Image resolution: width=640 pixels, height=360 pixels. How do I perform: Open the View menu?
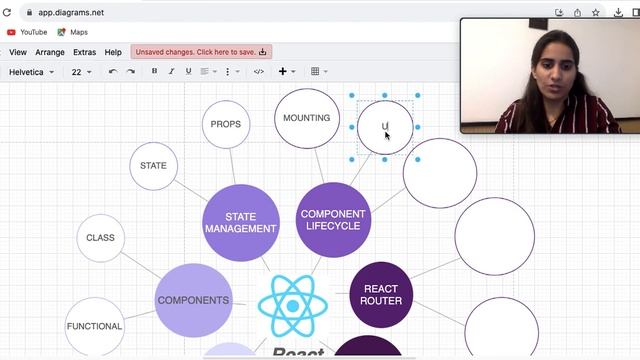tap(18, 52)
